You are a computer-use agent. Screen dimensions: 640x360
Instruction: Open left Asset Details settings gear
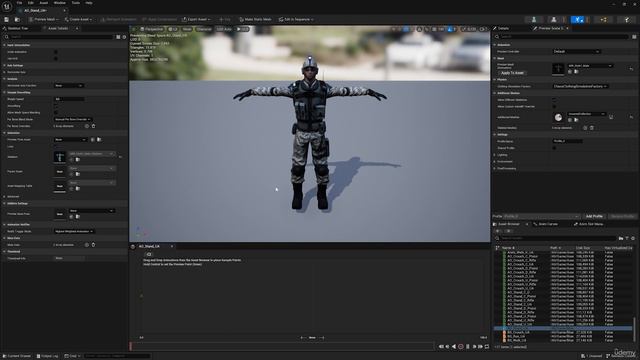coord(124,37)
